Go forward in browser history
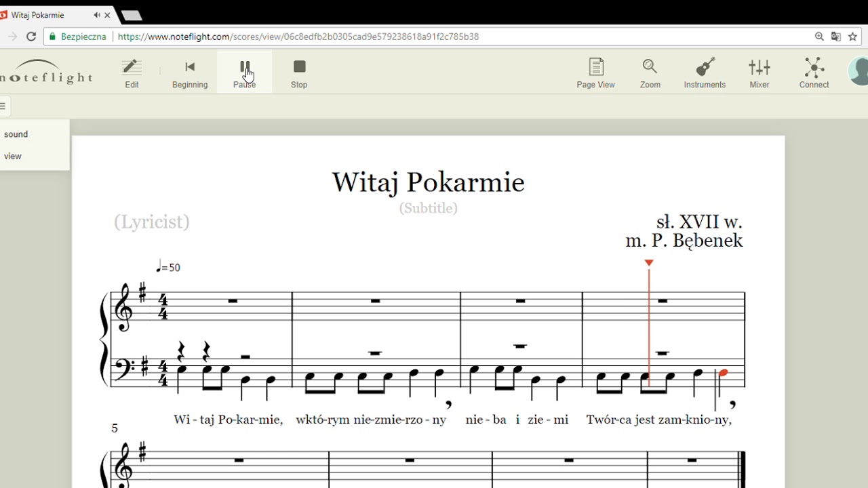Screen dimensions: 868x488 pos(12,37)
